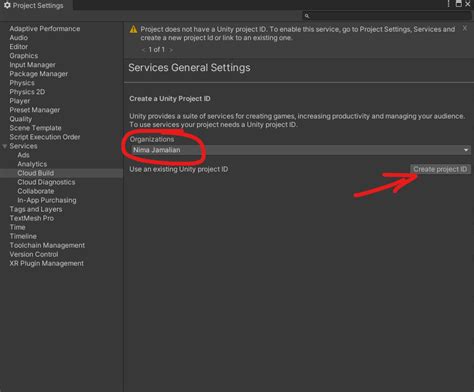The width and height of the screenshot is (474, 392).
Task: Click Use an existing Unity project ID
Action: pos(179,169)
